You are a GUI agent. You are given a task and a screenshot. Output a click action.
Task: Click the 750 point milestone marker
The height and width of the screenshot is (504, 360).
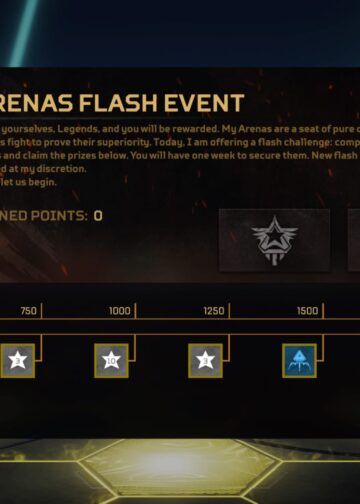pyautogui.click(x=29, y=311)
